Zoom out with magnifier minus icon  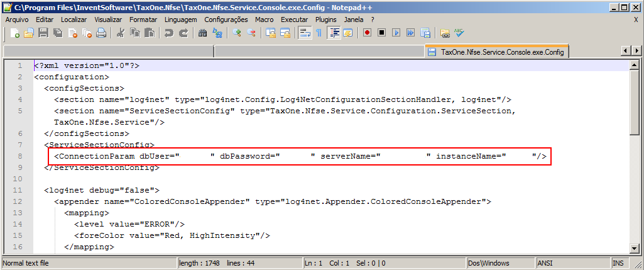click(251, 33)
